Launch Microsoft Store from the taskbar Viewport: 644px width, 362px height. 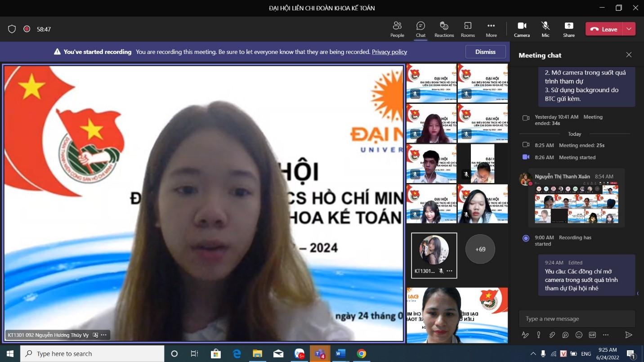coord(216,353)
